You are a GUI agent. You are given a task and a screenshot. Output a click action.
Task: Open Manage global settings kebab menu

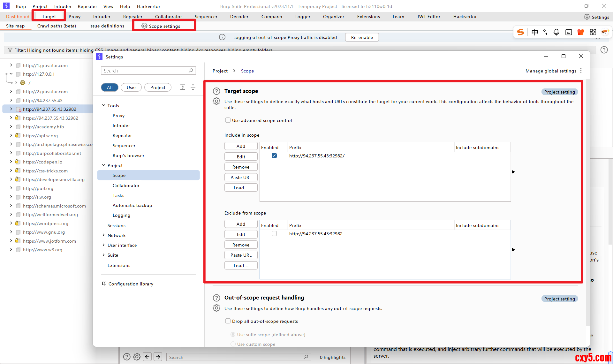pos(581,71)
